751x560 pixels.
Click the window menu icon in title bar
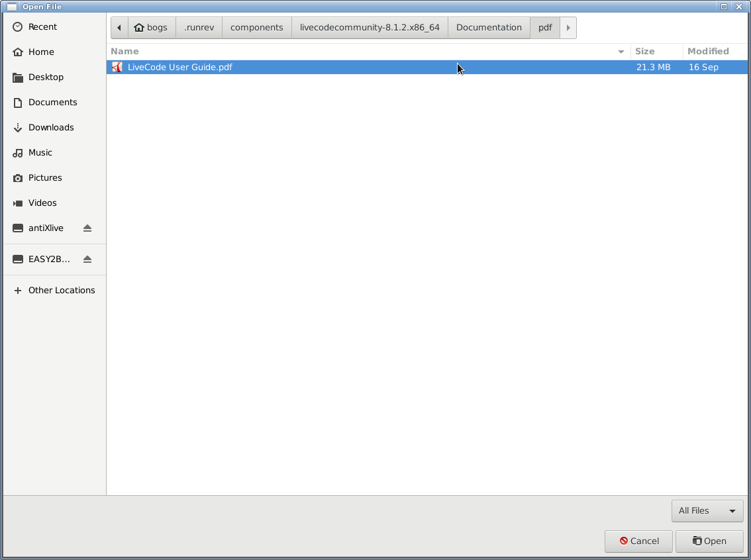12,7
